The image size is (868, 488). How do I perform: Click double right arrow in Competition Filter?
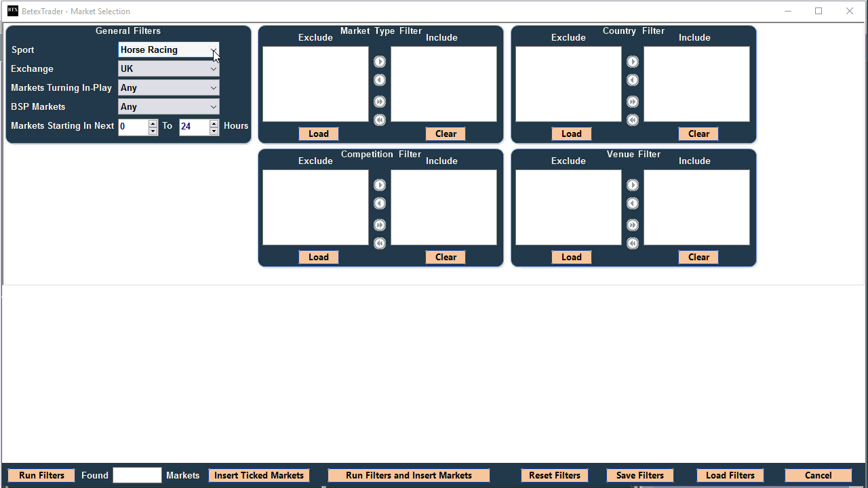tap(380, 225)
